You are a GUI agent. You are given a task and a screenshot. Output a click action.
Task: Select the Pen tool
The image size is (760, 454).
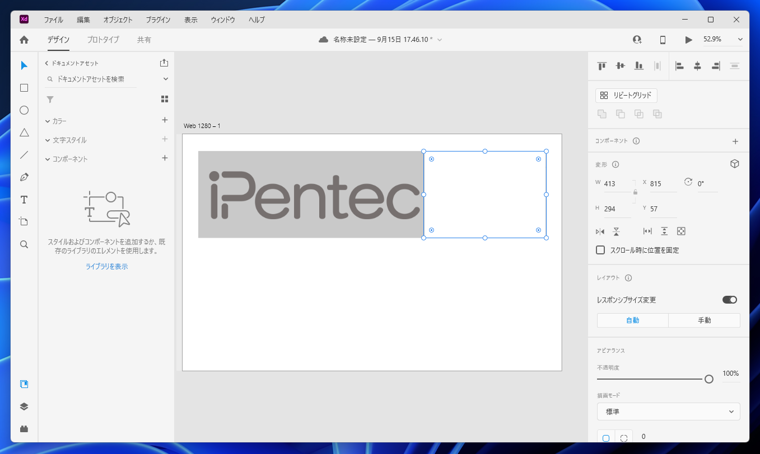pyautogui.click(x=24, y=177)
